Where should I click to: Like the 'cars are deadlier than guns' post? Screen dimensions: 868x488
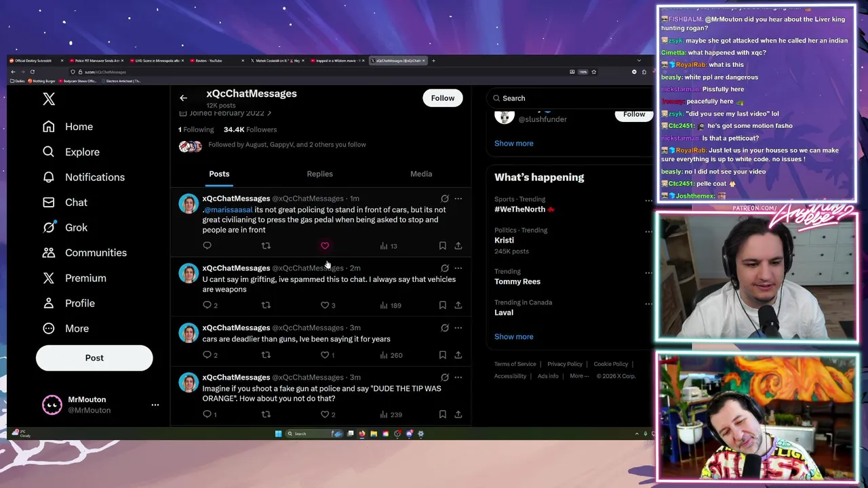tap(328, 354)
